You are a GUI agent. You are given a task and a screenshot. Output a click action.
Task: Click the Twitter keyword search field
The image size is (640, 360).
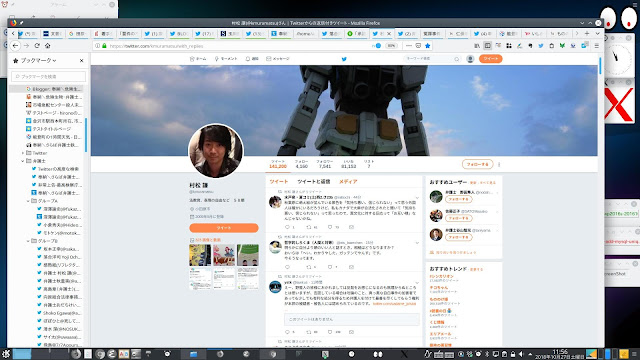(x=432, y=59)
